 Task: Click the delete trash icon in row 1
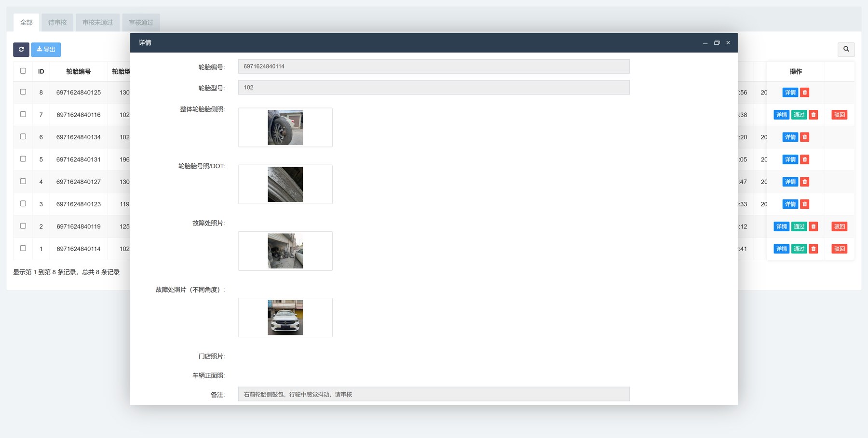[x=814, y=249]
